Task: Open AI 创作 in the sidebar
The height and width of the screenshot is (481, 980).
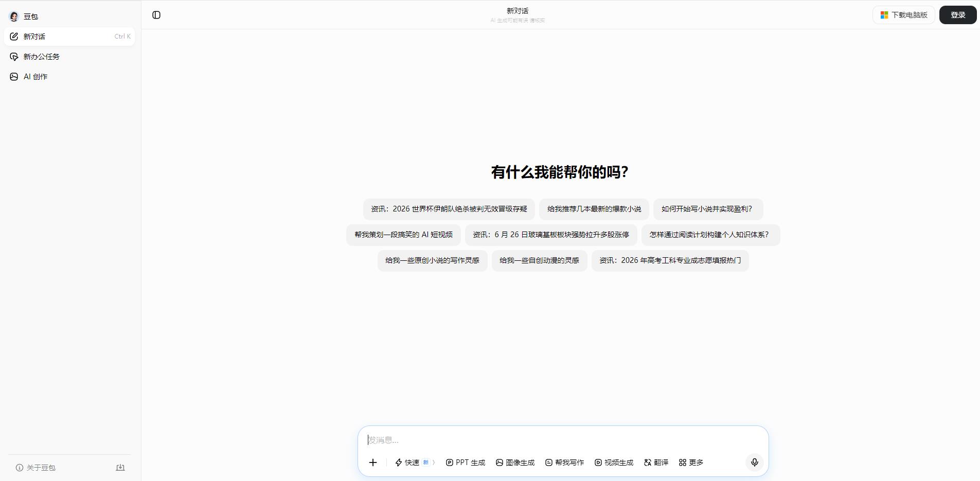Action: [x=69, y=77]
